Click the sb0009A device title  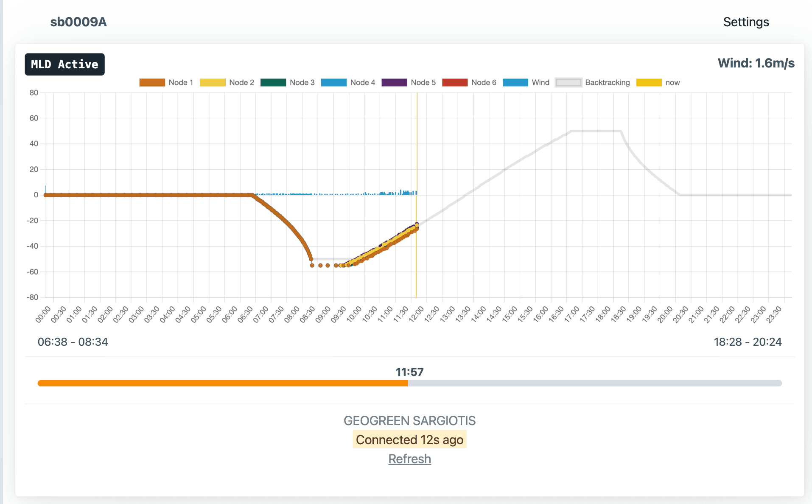pyautogui.click(x=78, y=22)
